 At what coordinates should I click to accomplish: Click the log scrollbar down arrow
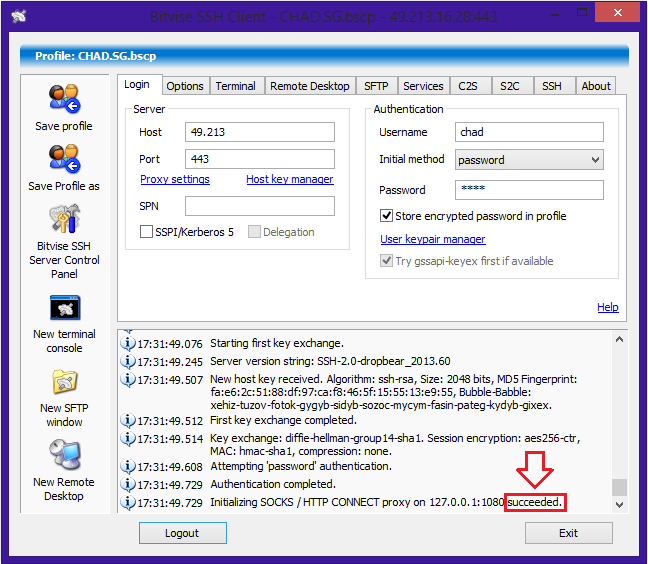pos(619,504)
